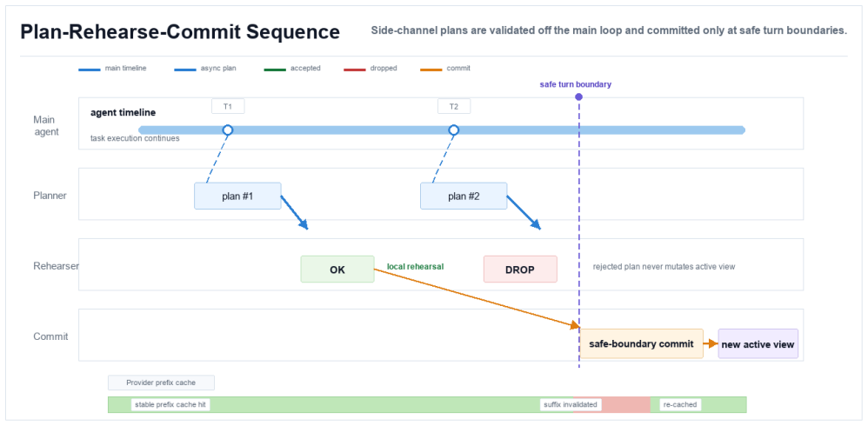The height and width of the screenshot is (426, 868).
Task: Click the async plan legend swatch
Action: click(185, 70)
